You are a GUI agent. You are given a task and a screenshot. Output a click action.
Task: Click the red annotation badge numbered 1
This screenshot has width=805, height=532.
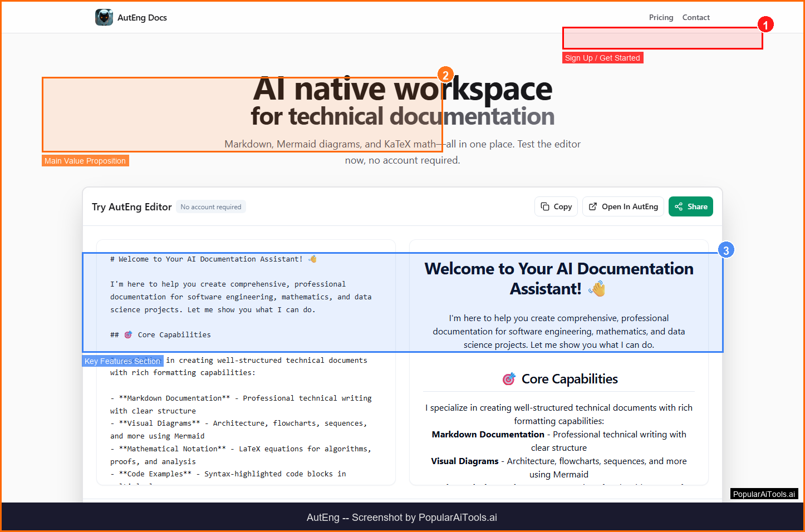click(x=765, y=25)
